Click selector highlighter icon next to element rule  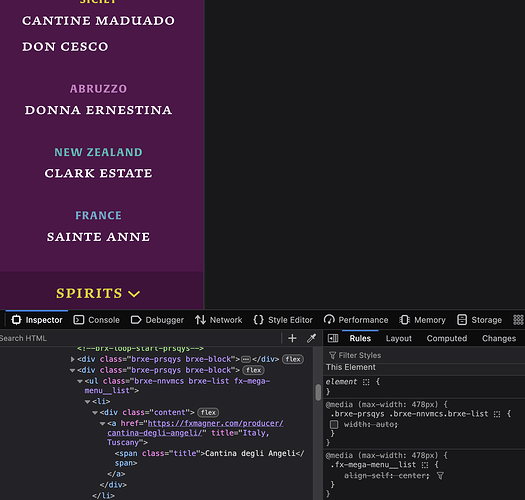[x=366, y=382]
